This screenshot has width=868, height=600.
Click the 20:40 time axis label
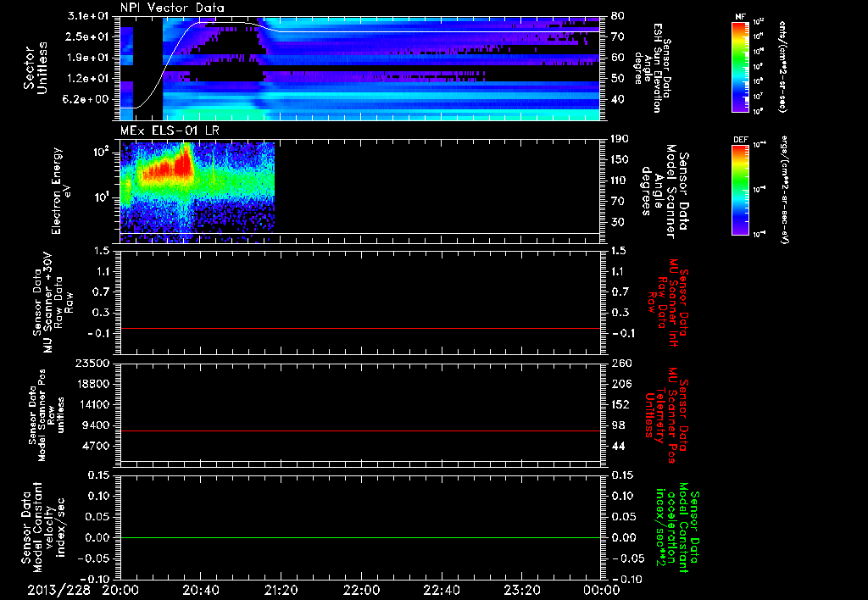200,591
